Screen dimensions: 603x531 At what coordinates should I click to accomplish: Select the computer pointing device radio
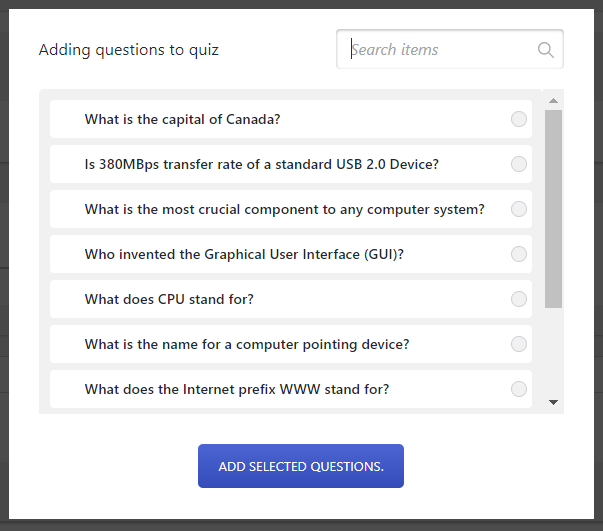point(519,344)
